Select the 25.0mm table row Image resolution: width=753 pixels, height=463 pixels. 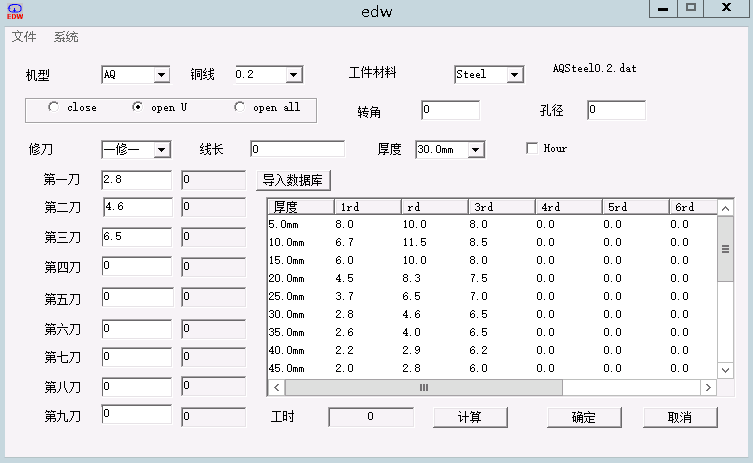pyautogui.click(x=492, y=296)
